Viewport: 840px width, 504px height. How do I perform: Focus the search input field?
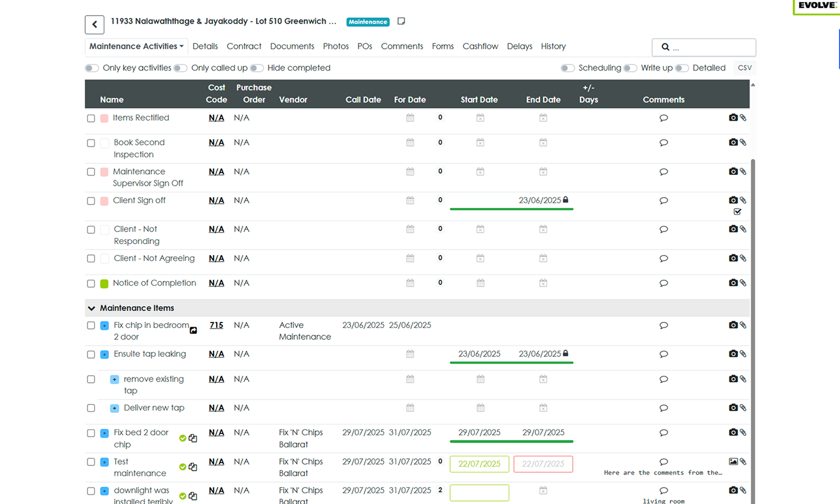tap(704, 47)
